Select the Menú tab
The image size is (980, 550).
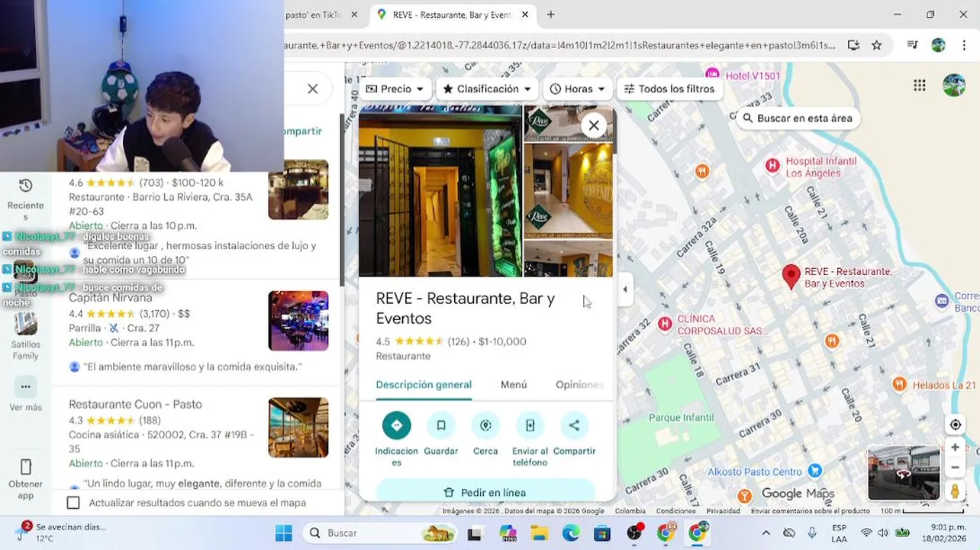tap(514, 384)
